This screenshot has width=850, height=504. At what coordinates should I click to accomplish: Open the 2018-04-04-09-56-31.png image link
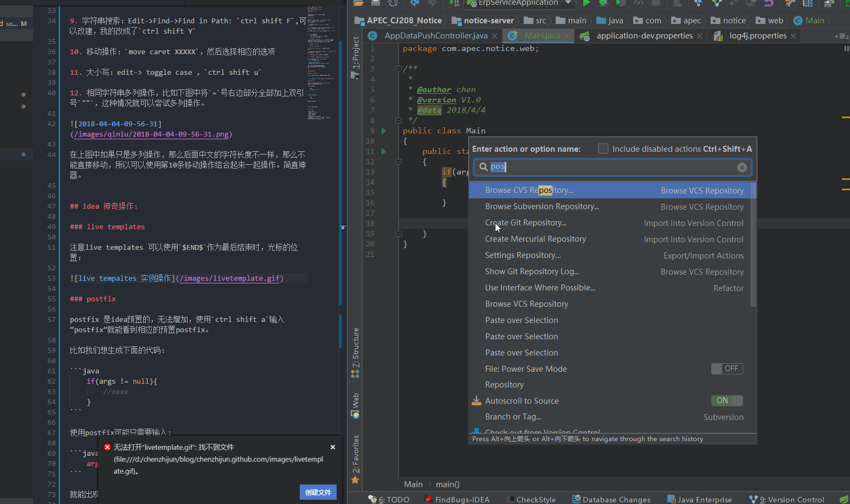[151, 134]
